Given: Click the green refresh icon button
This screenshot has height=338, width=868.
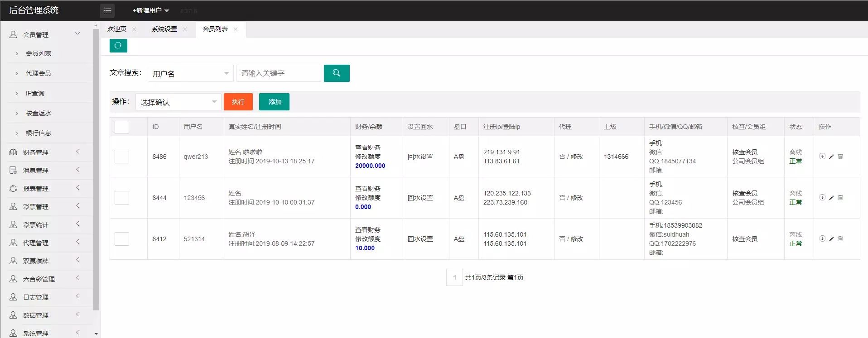Looking at the screenshot, I should point(118,46).
